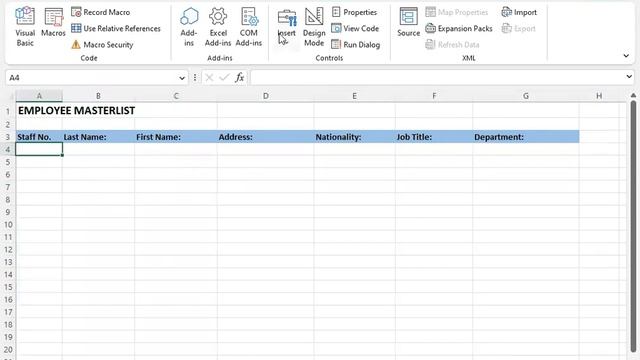Select row 4 header
This screenshot has width=640, height=360.
click(x=8, y=149)
